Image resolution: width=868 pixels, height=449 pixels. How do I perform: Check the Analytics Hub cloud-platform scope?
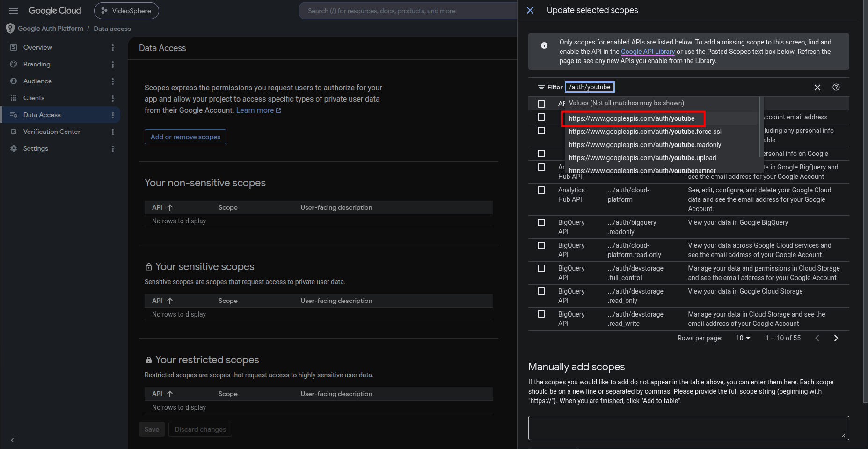point(541,190)
